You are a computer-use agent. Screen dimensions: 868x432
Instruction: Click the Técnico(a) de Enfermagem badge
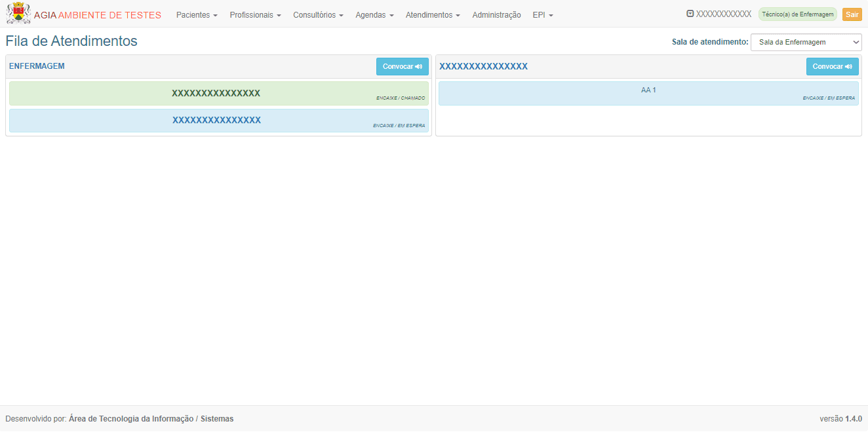click(797, 14)
